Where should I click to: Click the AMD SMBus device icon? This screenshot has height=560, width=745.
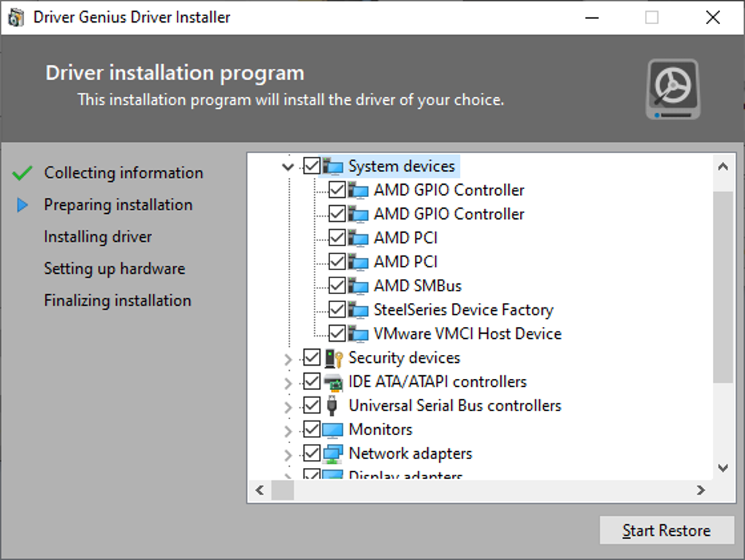pos(359,286)
